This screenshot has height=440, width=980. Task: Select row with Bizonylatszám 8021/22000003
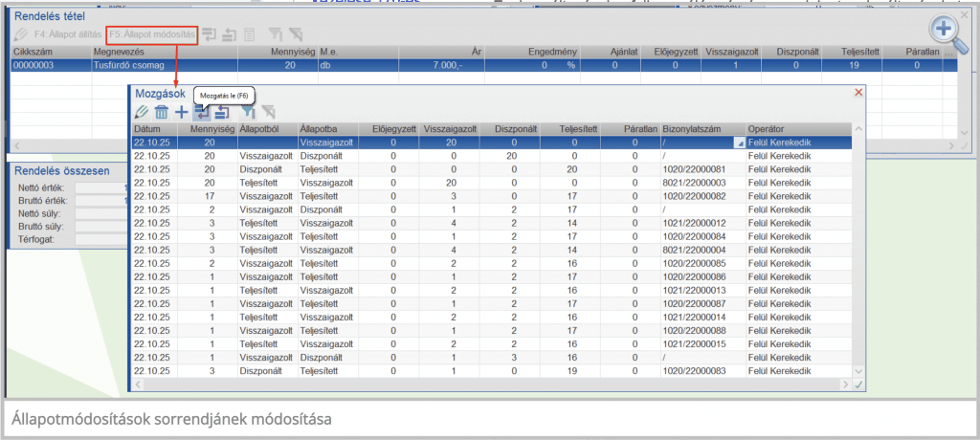(493, 182)
